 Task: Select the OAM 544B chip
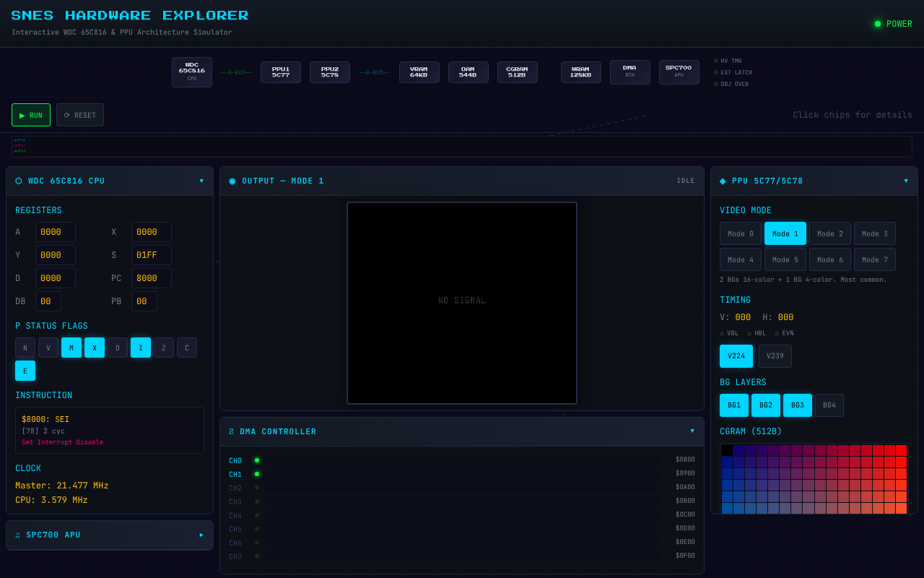coord(468,72)
